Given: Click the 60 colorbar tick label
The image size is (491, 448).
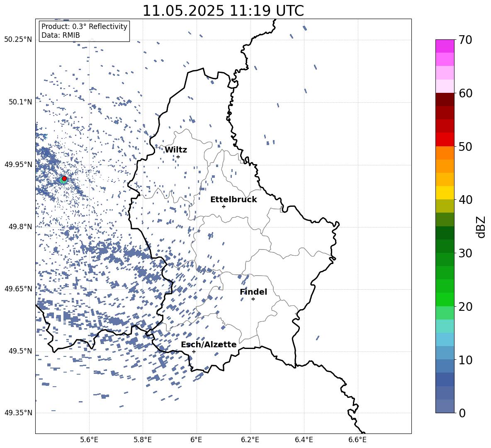Looking at the screenshot, I should 465,93.
